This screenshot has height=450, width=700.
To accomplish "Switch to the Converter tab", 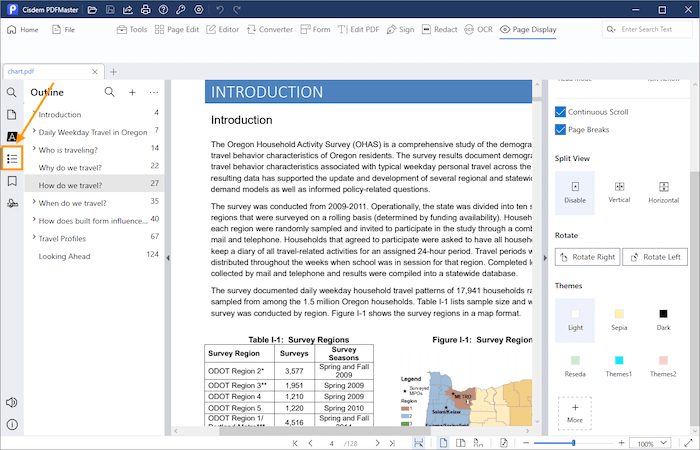I will pos(270,29).
